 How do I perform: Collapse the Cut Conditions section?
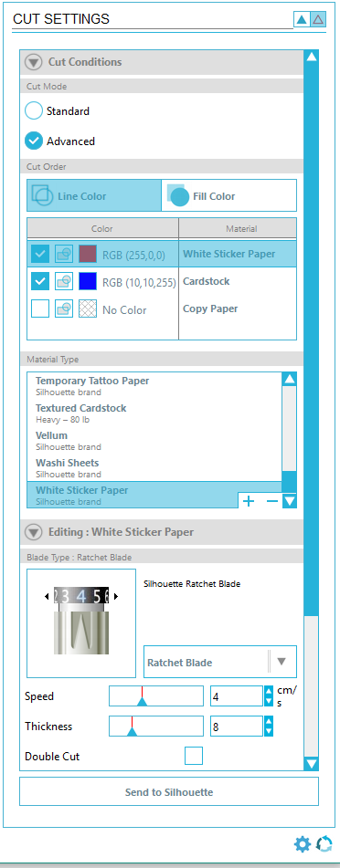[33, 62]
